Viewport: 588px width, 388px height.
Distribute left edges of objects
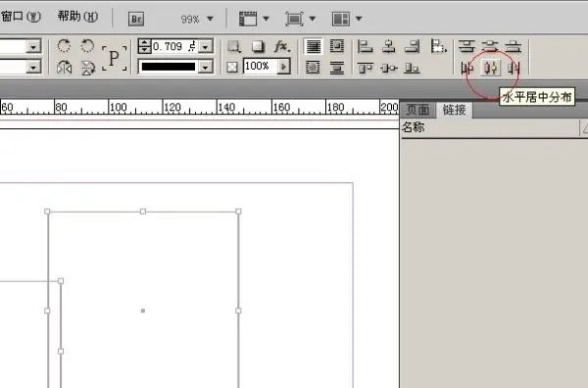467,68
